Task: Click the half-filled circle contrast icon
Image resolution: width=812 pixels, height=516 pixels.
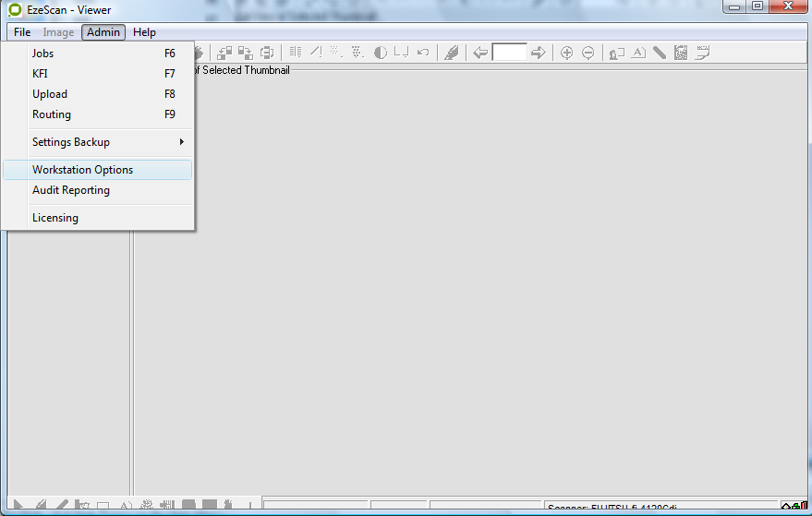Action: pyautogui.click(x=380, y=53)
